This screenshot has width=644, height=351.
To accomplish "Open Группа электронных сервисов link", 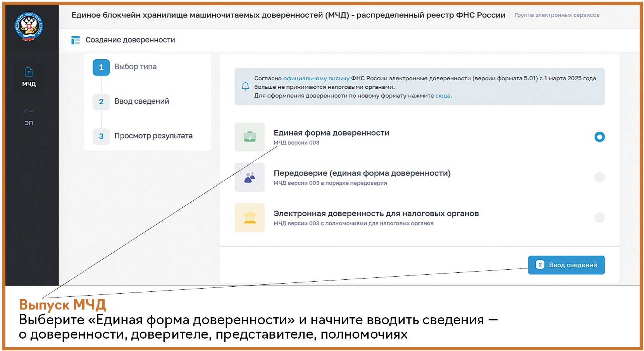I will [x=557, y=15].
